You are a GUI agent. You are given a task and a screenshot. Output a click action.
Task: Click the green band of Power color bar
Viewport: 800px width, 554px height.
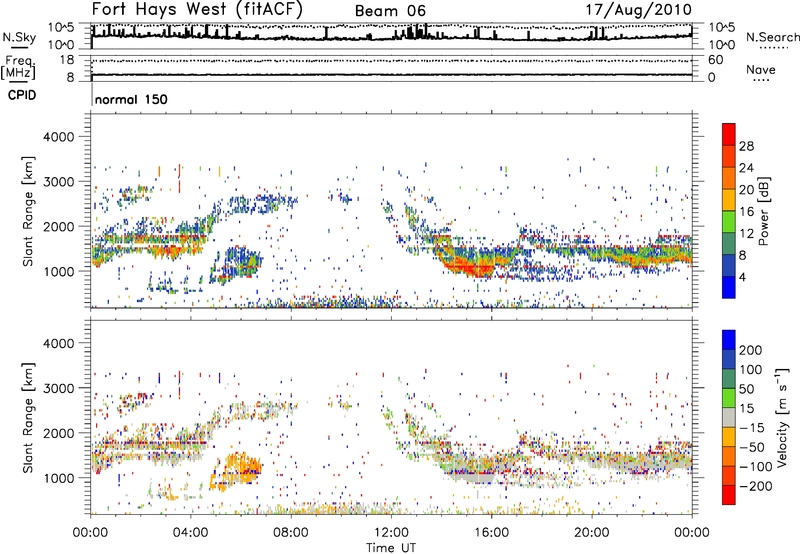tap(729, 221)
